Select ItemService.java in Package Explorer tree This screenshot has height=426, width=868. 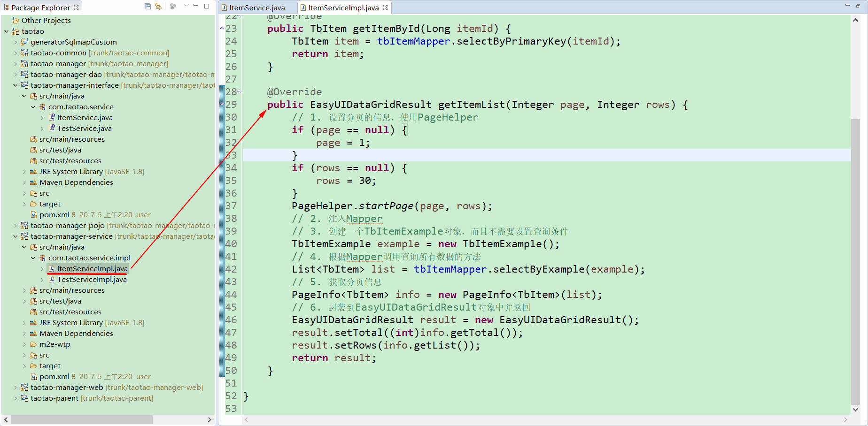pos(85,117)
